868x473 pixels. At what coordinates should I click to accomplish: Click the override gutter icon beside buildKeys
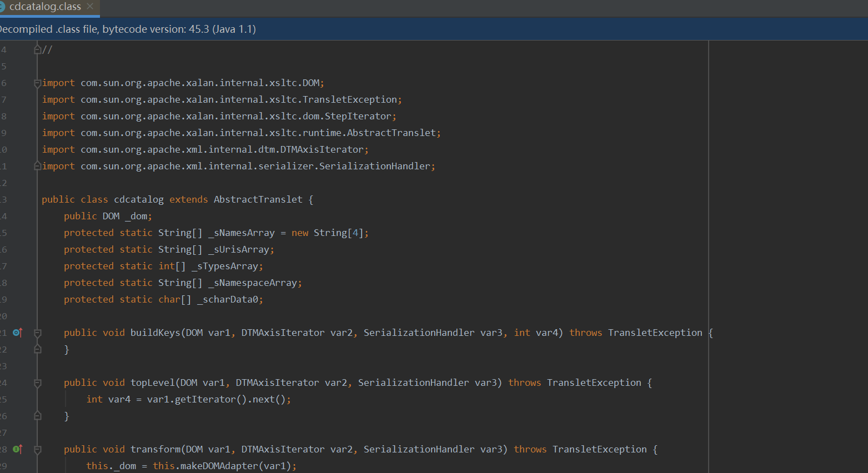(18, 333)
